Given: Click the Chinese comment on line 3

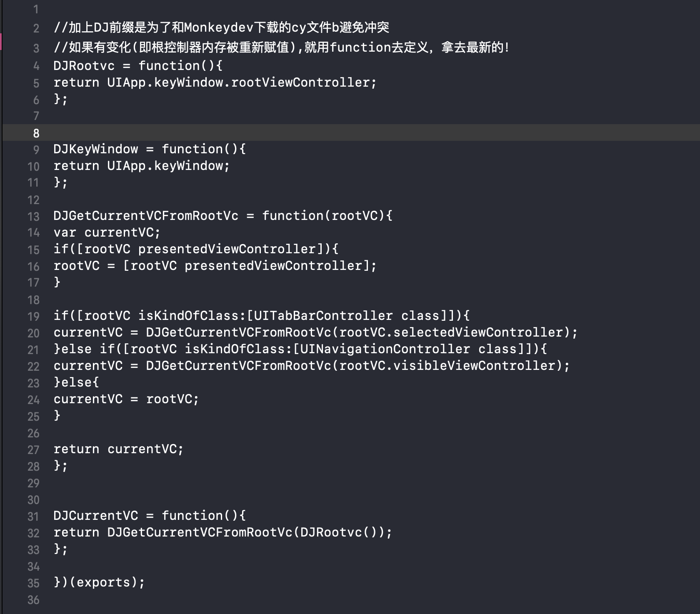Looking at the screenshot, I should (282, 47).
